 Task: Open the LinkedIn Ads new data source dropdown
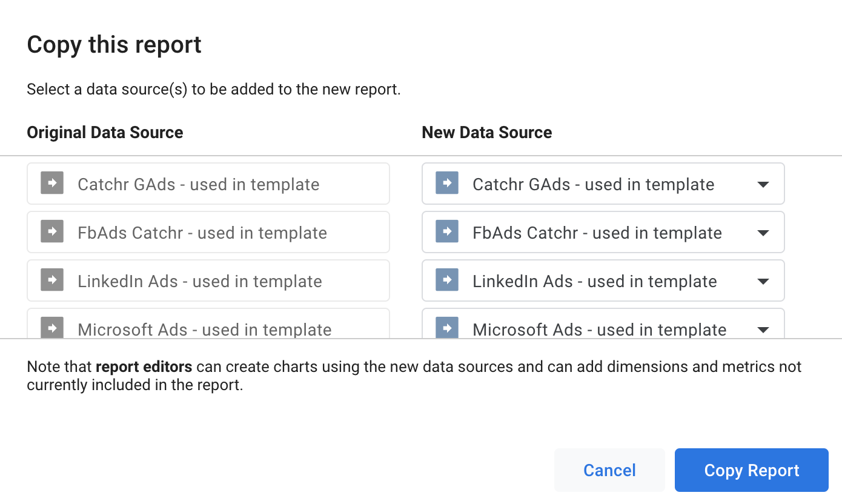(763, 280)
